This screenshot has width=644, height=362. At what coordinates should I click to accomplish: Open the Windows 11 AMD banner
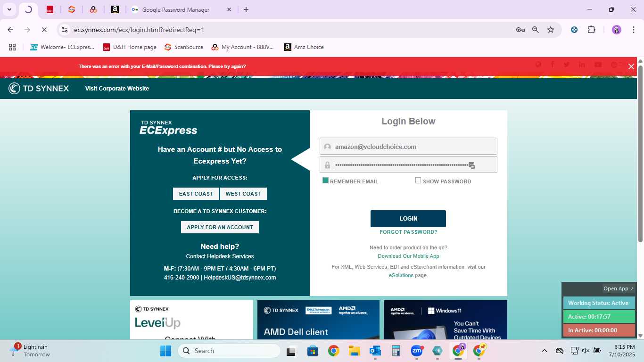pyautogui.click(x=446, y=320)
